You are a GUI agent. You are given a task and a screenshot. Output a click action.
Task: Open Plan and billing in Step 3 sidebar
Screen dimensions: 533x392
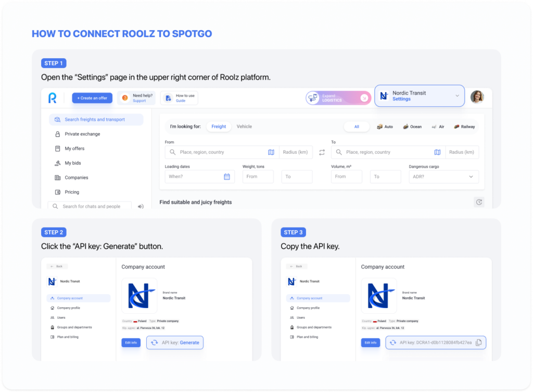304,337
